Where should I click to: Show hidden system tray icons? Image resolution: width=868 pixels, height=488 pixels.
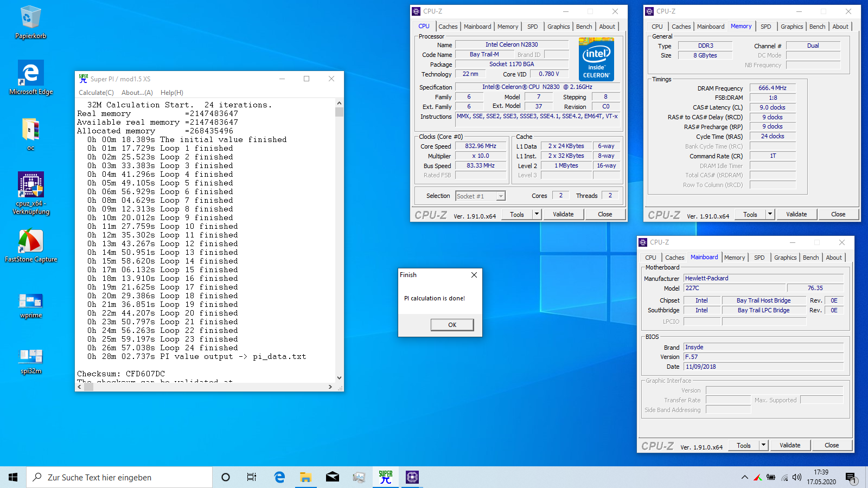(x=744, y=477)
